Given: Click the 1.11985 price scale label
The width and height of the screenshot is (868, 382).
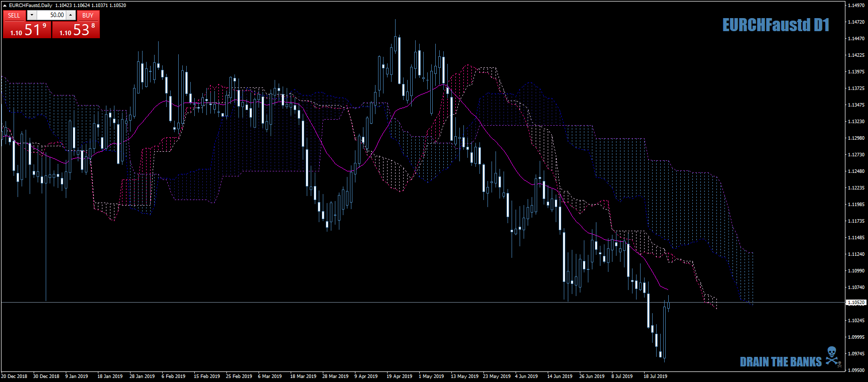Looking at the screenshot, I should coord(856,205).
